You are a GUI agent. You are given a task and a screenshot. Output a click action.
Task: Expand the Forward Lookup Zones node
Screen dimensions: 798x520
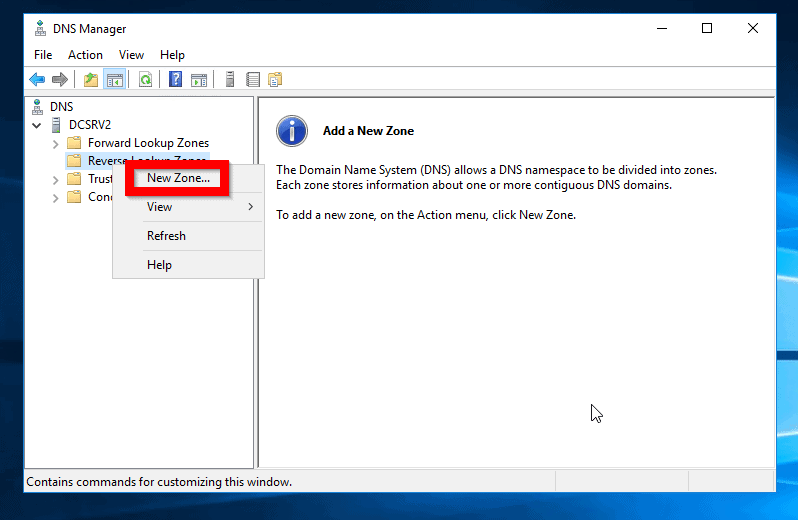click(55, 144)
